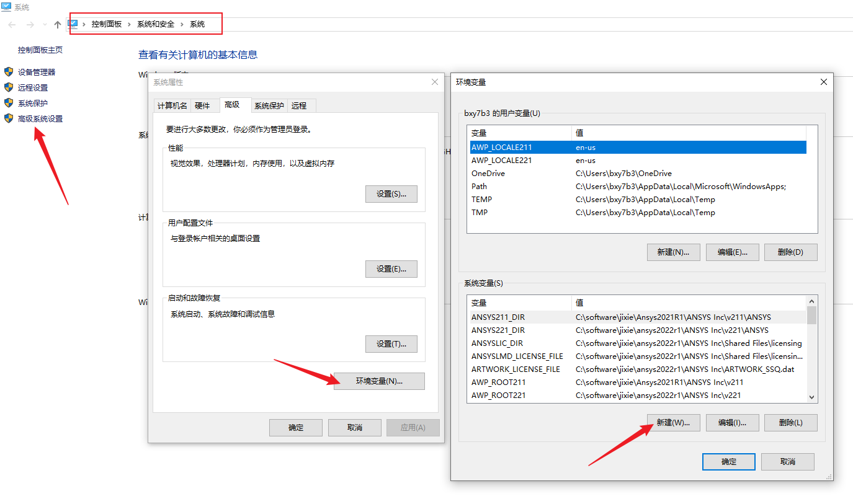Viewport: 853px width, 504px height.
Task: Click the forward arrow in System window
Action: pyautogui.click(x=30, y=24)
